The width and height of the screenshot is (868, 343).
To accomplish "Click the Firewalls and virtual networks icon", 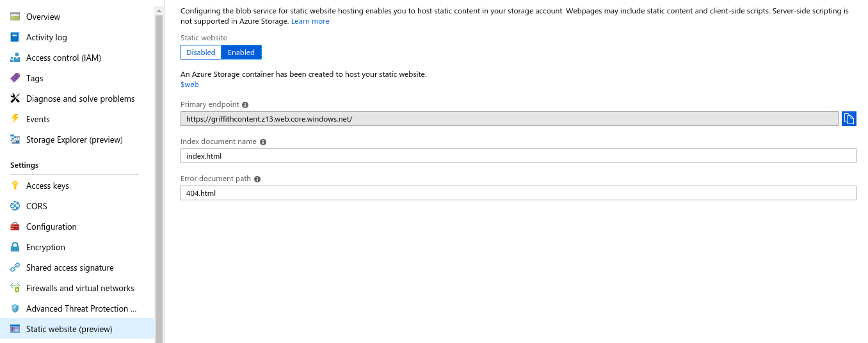I will pyautogui.click(x=15, y=288).
